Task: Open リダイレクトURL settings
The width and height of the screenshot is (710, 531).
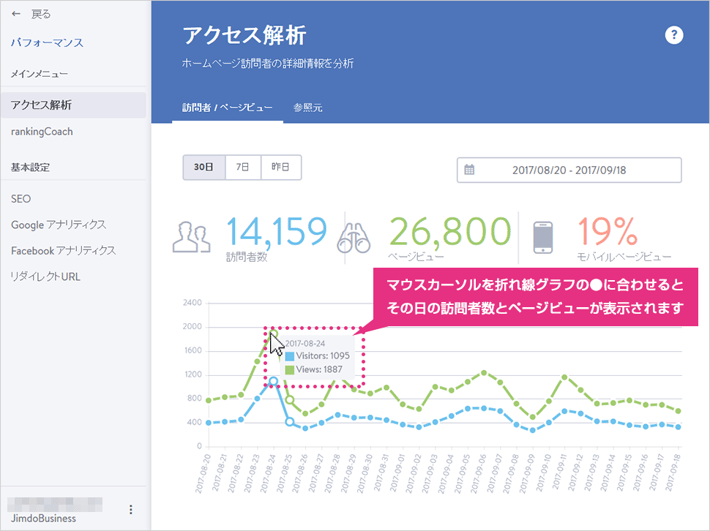Action: (45, 276)
